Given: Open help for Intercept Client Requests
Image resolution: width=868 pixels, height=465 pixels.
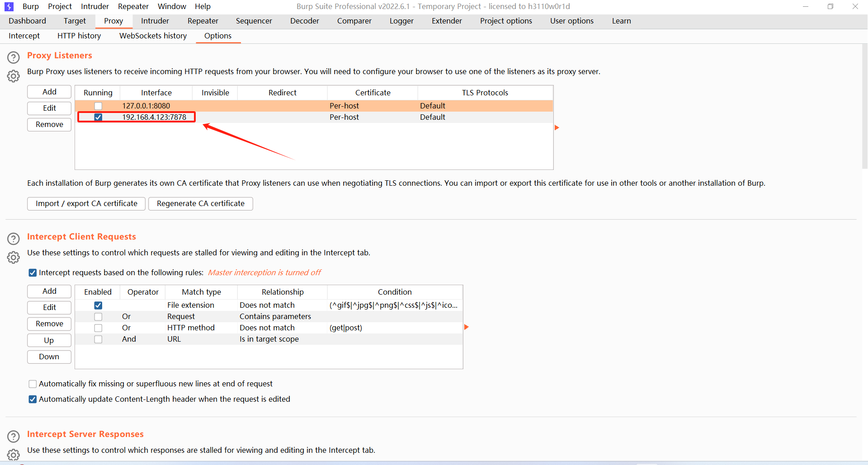Looking at the screenshot, I should 14,239.
